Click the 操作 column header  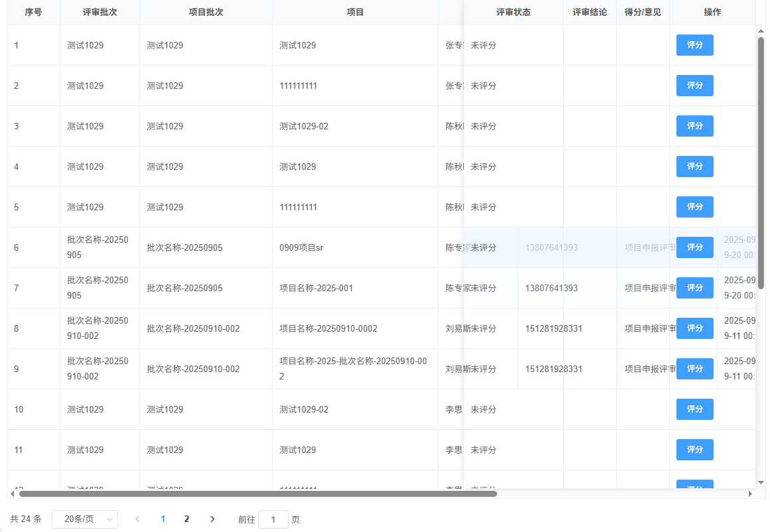[712, 12]
